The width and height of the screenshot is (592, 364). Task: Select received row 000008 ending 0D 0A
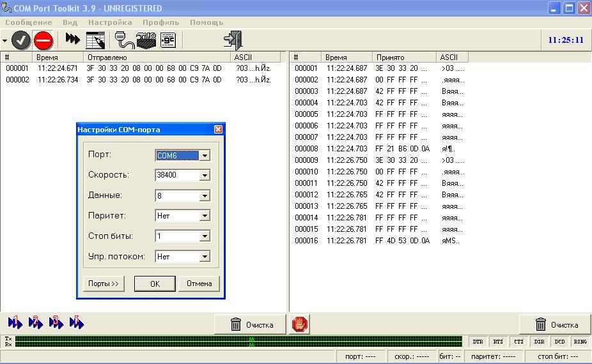pyautogui.click(x=380, y=149)
